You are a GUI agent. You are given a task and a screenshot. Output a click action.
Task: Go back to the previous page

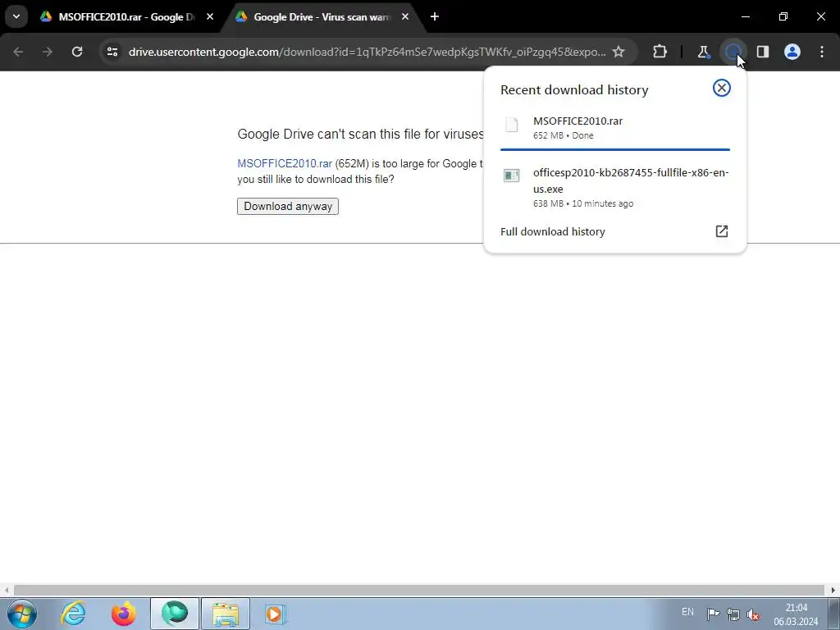[x=18, y=52]
